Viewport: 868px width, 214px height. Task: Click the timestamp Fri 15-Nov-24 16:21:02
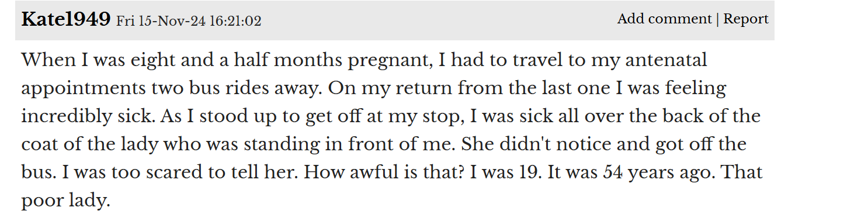click(x=189, y=22)
